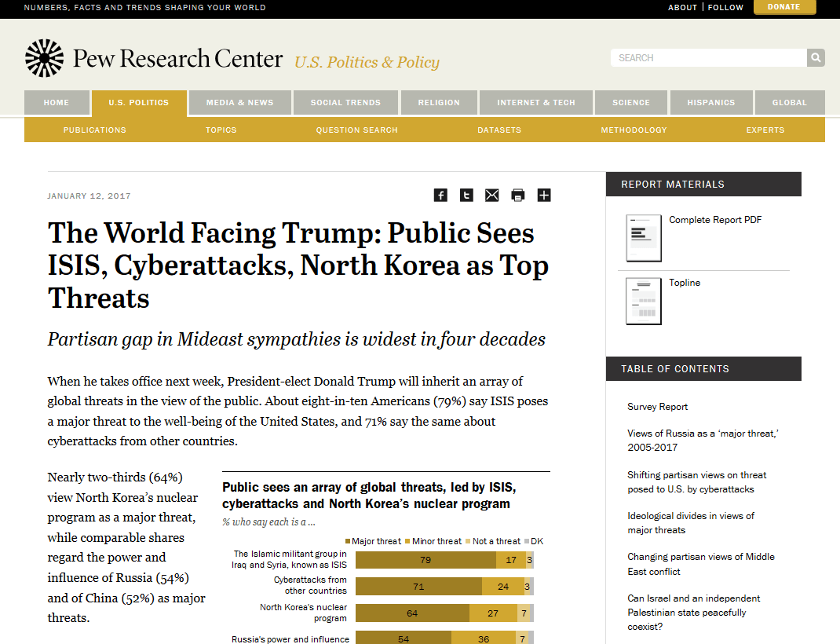The height and width of the screenshot is (644, 840).
Task: Share article via Twitter icon
Action: [x=466, y=195]
